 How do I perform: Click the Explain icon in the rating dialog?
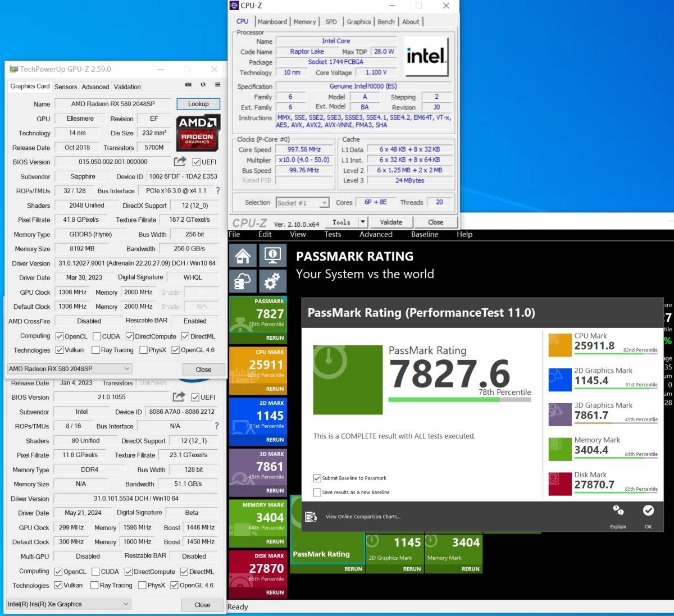point(618,510)
